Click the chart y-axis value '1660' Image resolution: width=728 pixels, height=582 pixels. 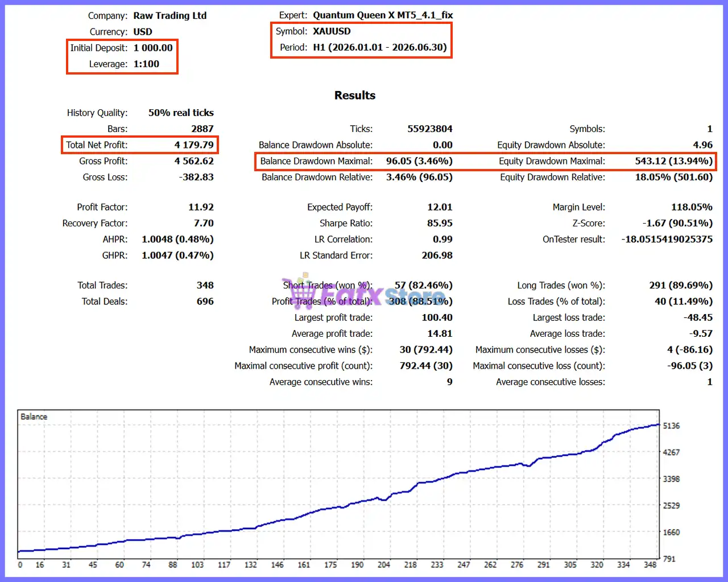(x=671, y=533)
